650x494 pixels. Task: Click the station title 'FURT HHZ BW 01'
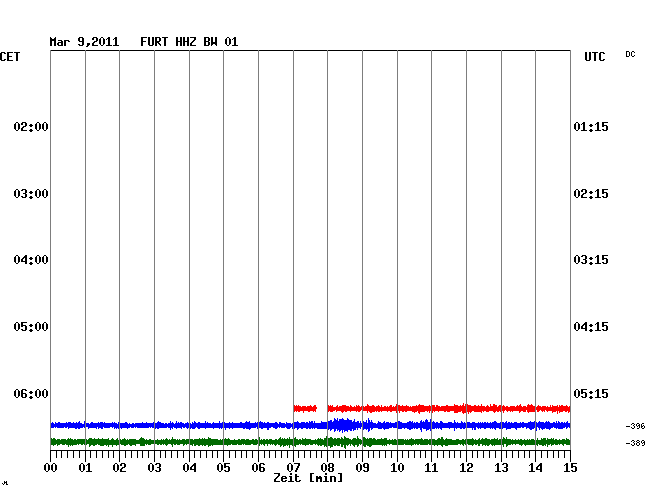click(x=189, y=42)
